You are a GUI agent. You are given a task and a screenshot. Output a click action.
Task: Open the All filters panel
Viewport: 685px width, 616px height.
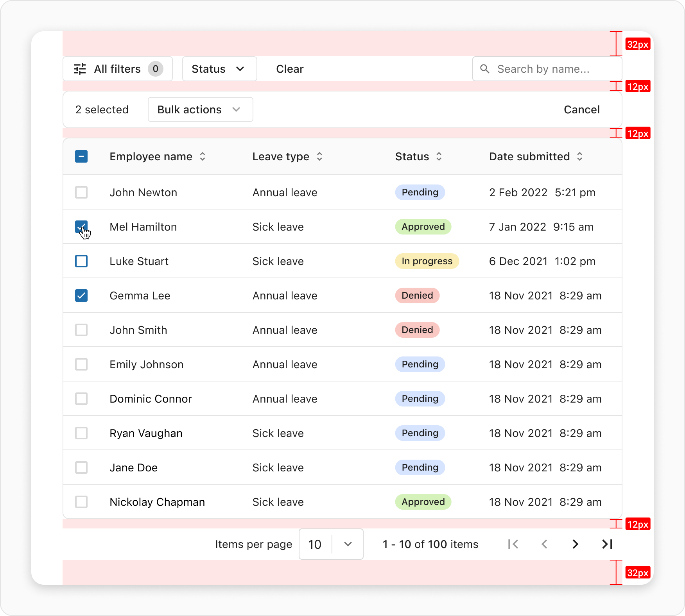coord(118,69)
